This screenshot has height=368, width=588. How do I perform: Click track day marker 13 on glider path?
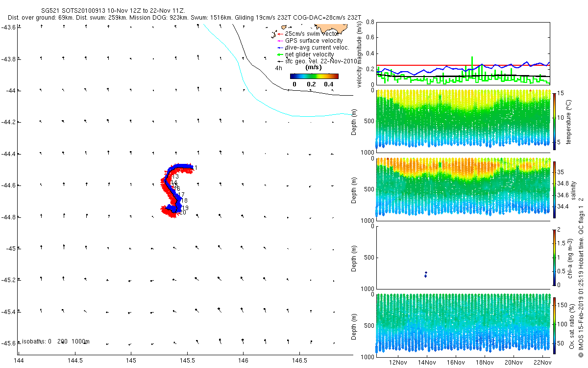[175, 177]
